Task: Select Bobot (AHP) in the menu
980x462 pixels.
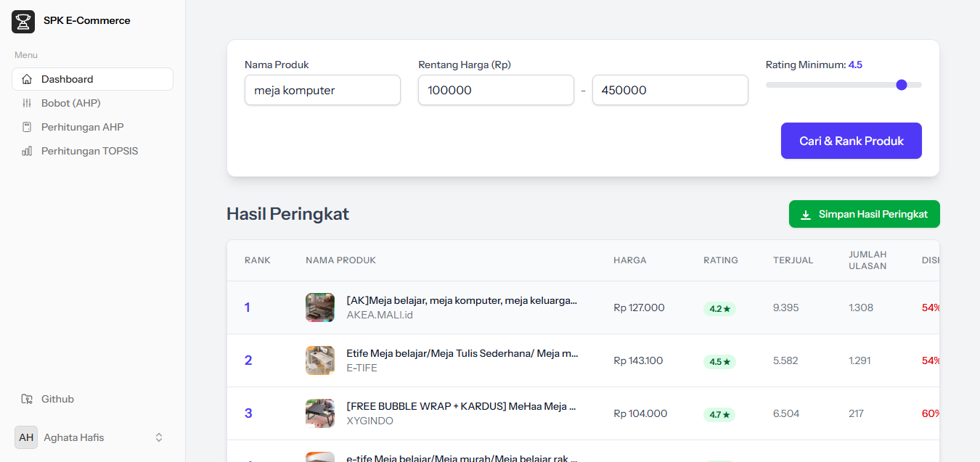Action: [72, 102]
